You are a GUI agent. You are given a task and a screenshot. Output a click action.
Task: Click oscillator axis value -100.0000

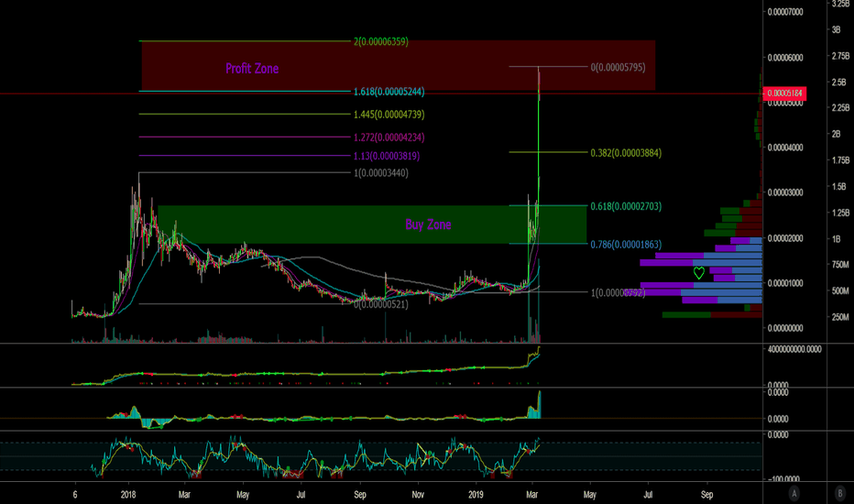(x=783, y=479)
